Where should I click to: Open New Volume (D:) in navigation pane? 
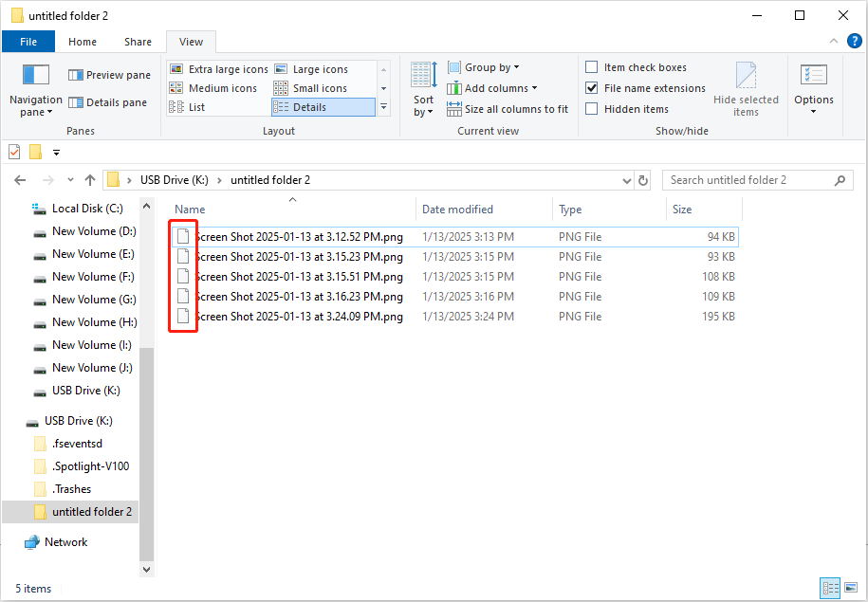coord(84,231)
